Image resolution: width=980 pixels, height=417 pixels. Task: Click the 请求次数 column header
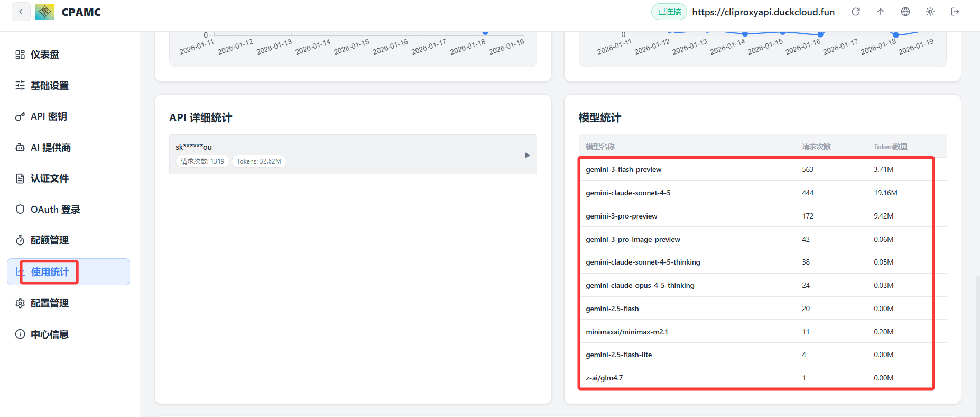pyautogui.click(x=816, y=147)
